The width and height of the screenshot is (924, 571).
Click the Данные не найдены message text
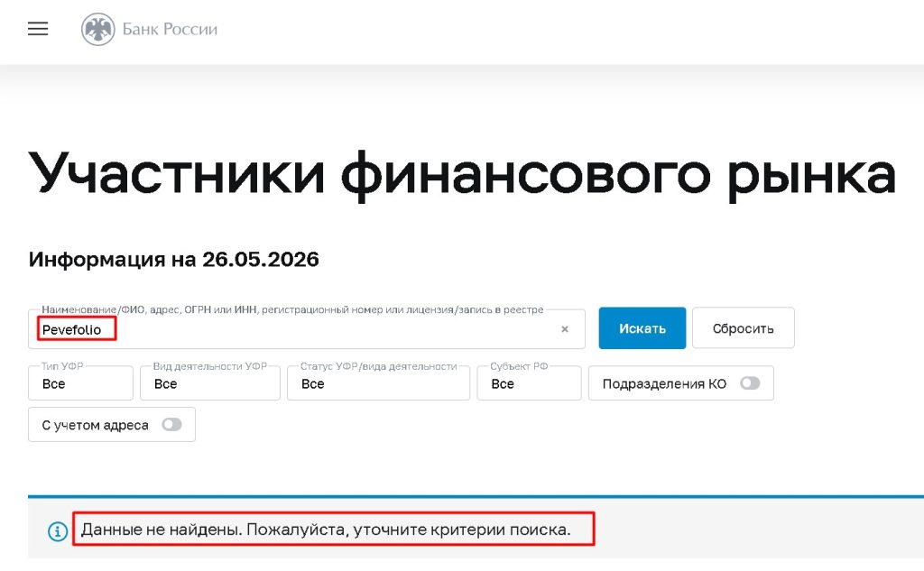click(326, 530)
